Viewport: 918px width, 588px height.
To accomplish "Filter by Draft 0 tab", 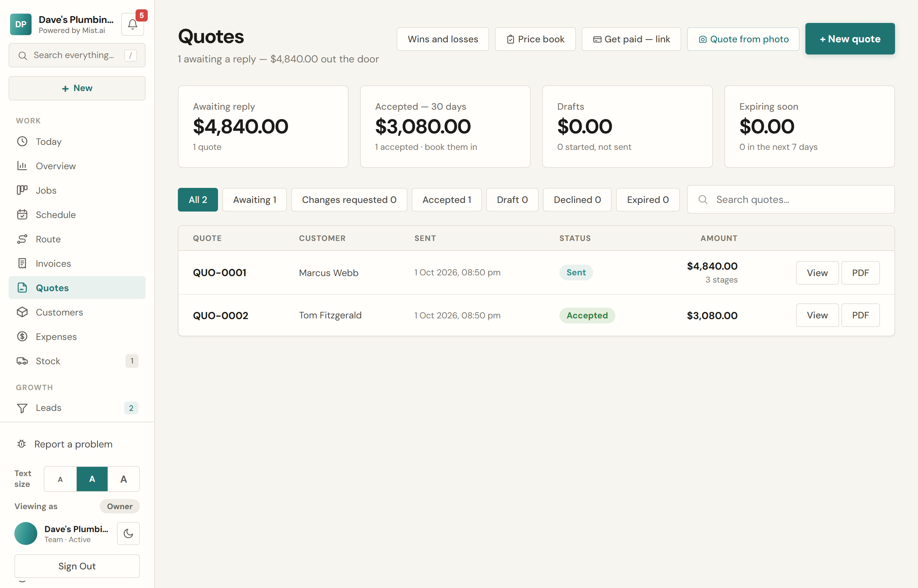I will pos(512,200).
